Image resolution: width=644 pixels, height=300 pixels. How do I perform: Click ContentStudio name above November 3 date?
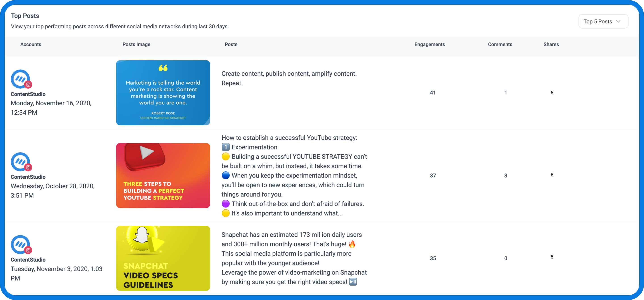(28, 260)
